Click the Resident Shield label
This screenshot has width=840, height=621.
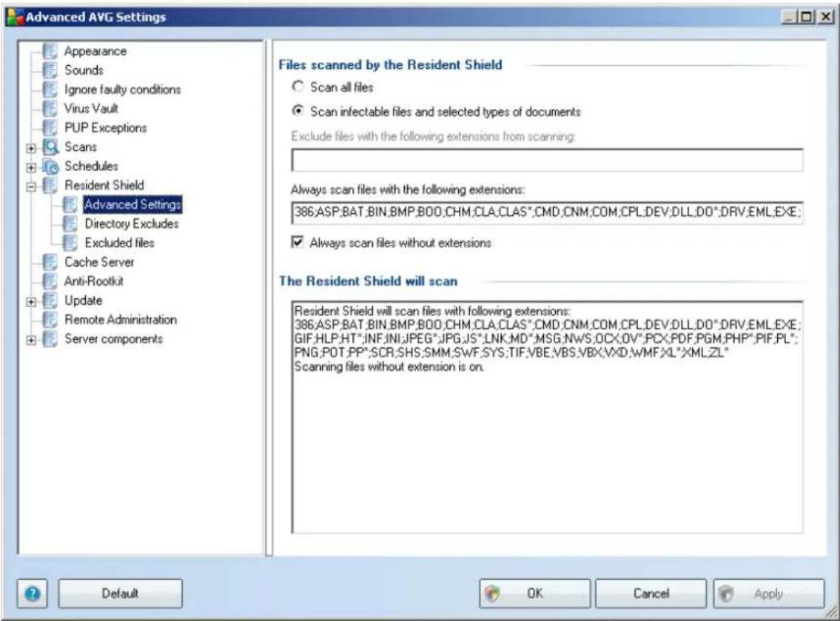(x=104, y=185)
